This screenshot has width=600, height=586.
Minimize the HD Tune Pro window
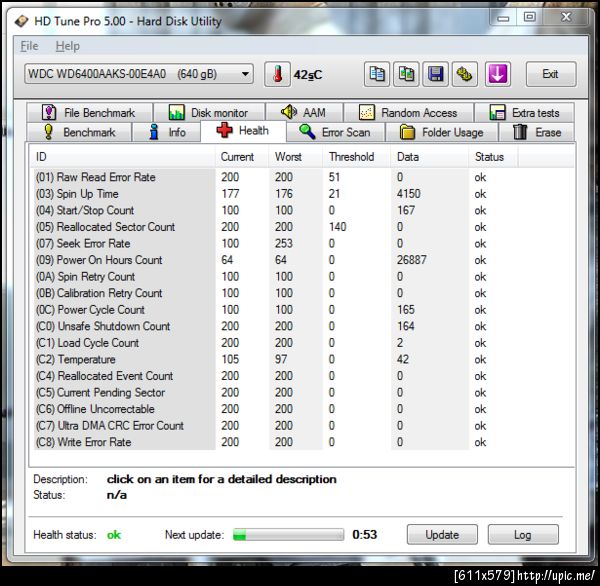503,17
